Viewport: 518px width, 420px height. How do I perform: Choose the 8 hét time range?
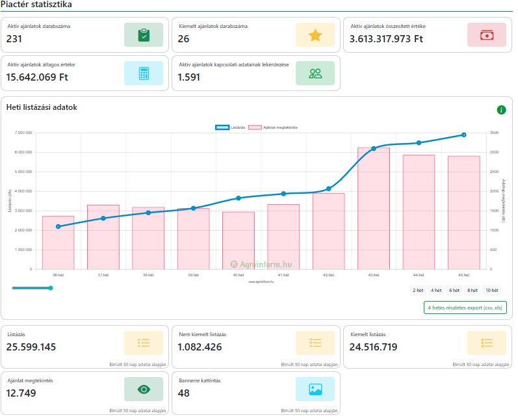click(x=473, y=291)
